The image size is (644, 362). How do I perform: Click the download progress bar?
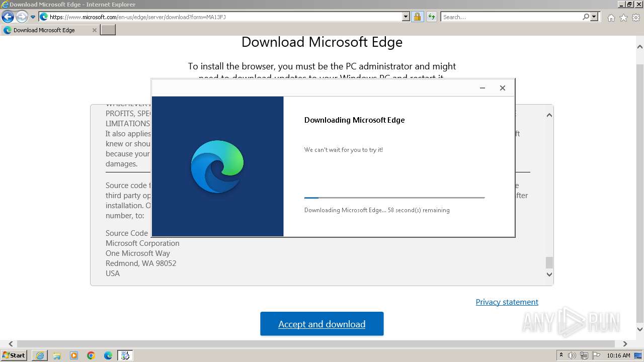coord(394,198)
